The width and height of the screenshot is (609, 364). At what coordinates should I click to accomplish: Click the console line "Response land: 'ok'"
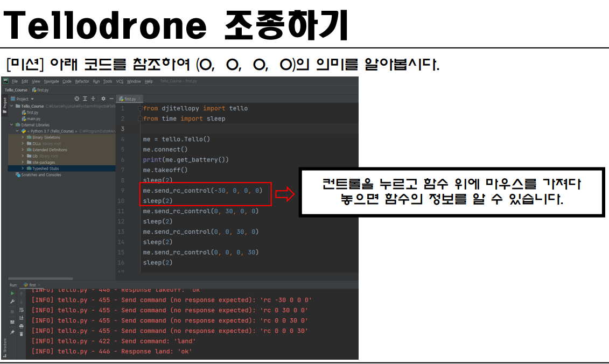pos(112,351)
